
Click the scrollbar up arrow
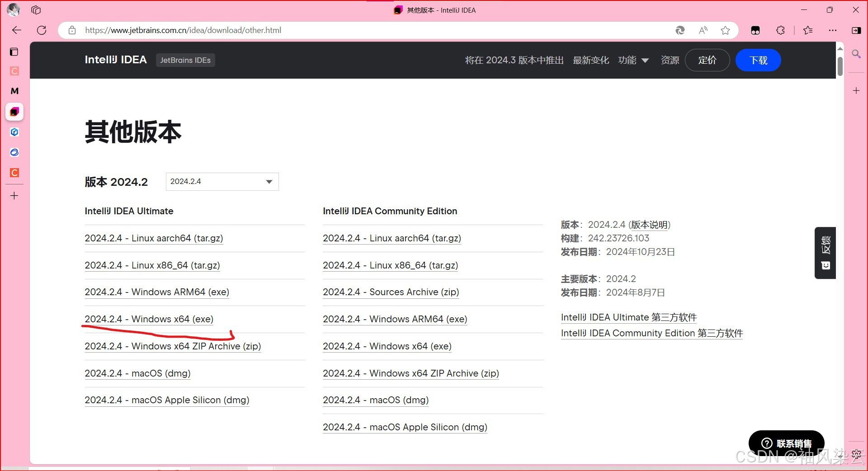coord(840,48)
